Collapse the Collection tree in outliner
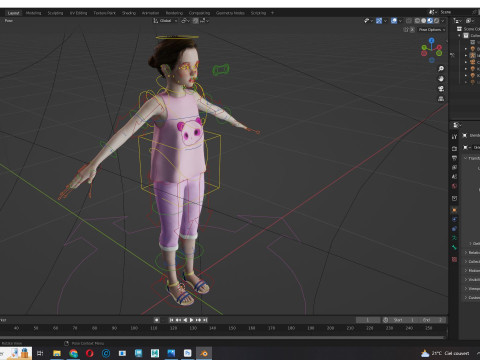 (460, 35)
